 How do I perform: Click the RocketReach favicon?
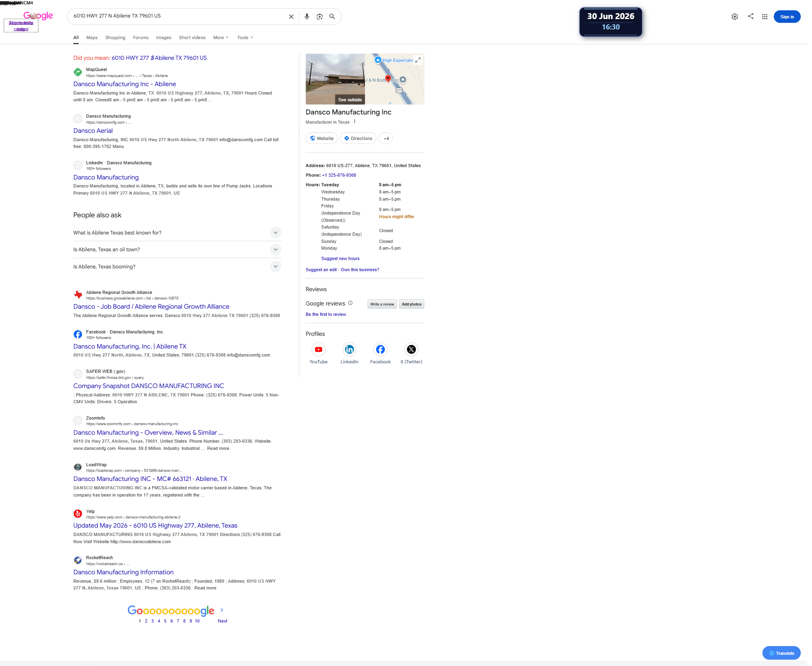pos(78,560)
